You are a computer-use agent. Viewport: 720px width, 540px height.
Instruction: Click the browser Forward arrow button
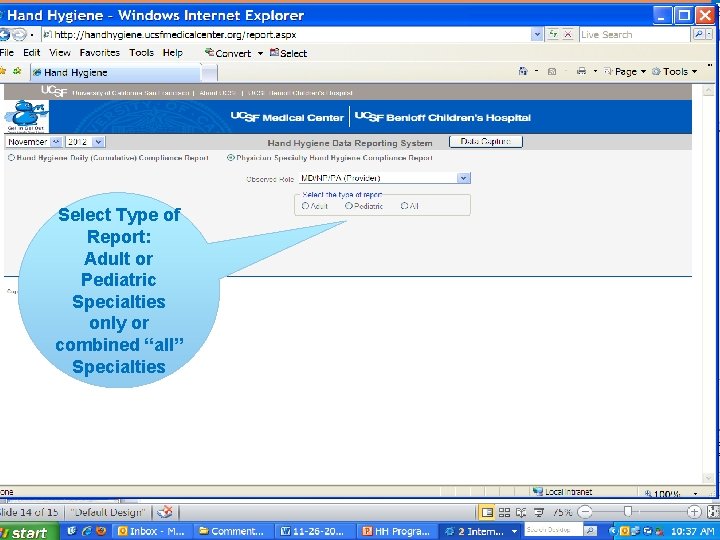pos(19,34)
